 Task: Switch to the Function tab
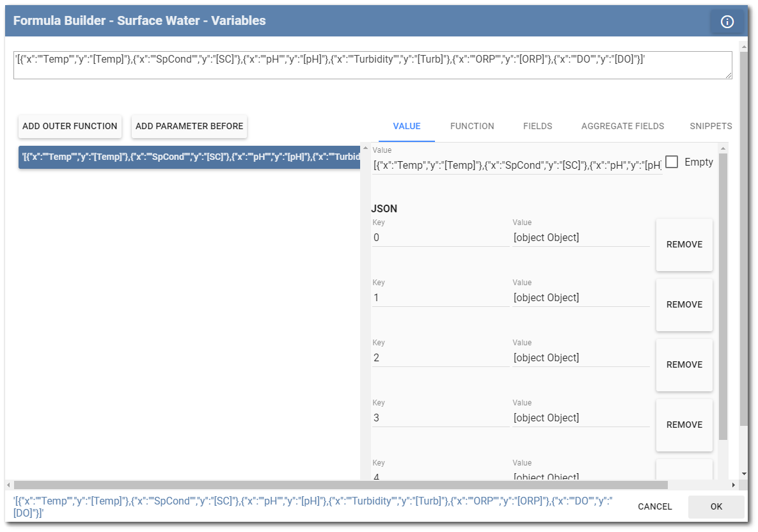[x=472, y=126]
